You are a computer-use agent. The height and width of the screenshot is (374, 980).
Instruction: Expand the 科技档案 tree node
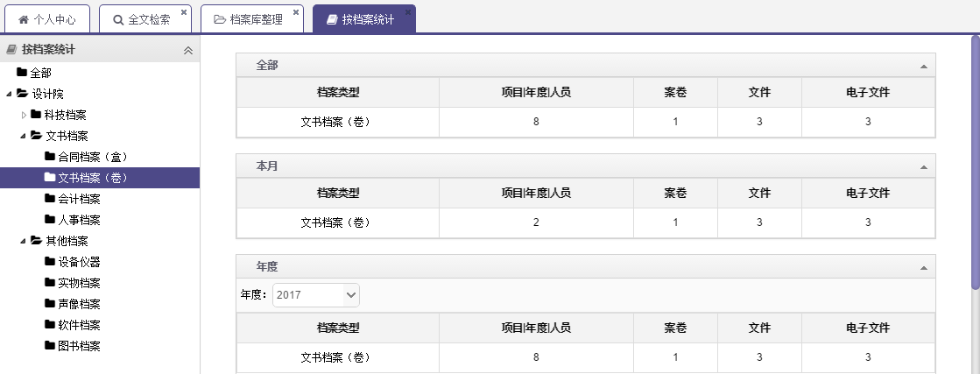[24, 116]
